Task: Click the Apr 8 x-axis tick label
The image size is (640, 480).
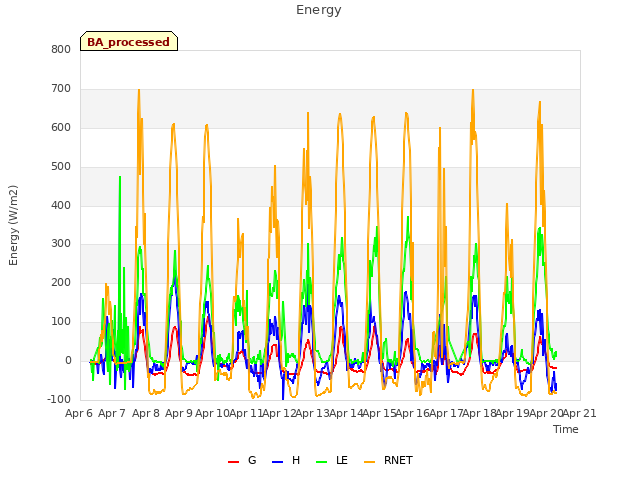Action: pos(146,413)
